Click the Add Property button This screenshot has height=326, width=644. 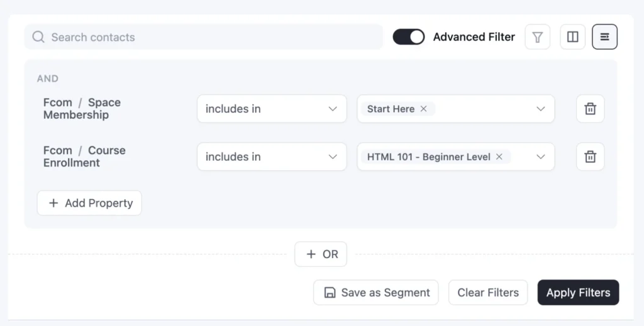89,203
